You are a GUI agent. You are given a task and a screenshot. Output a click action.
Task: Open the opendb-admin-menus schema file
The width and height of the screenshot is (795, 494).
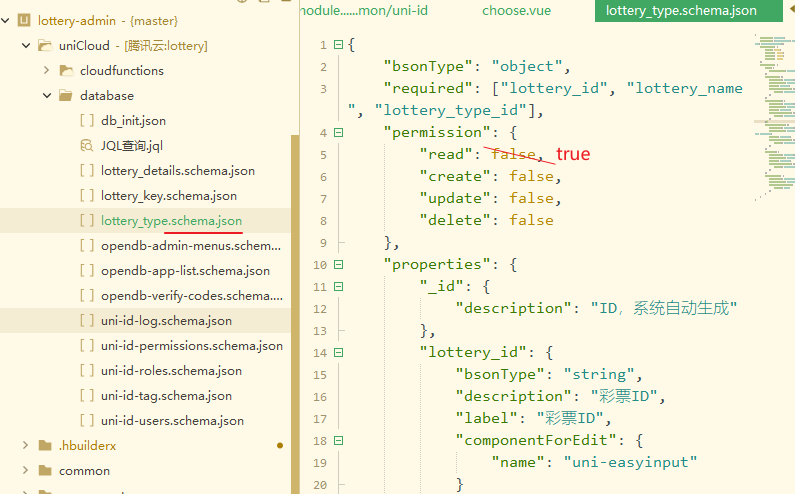click(x=191, y=245)
